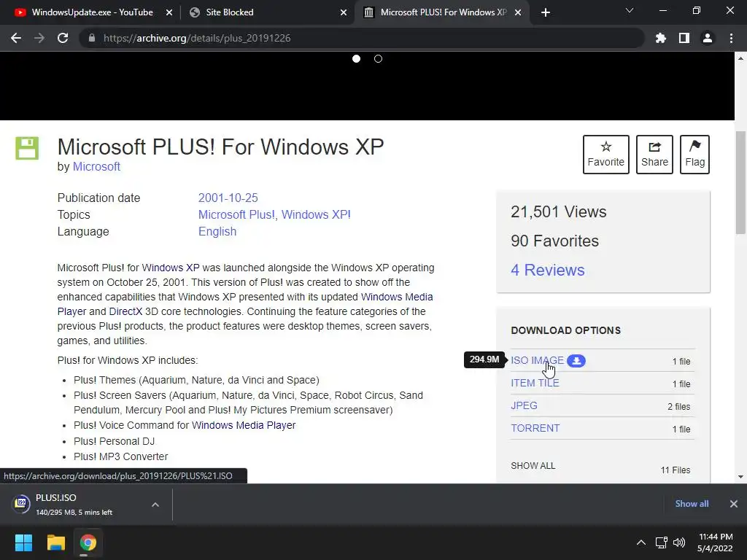Click the browser Forward arrow
The width and height of the screenshot is (747, 560).
pos(39,38)
